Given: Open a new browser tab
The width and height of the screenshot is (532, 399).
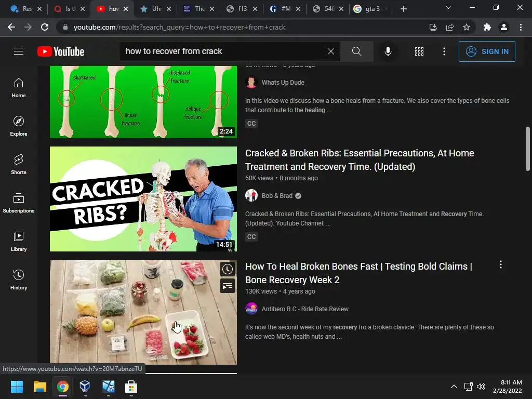Looking at the screenshot, I should [x=403, y=9].
